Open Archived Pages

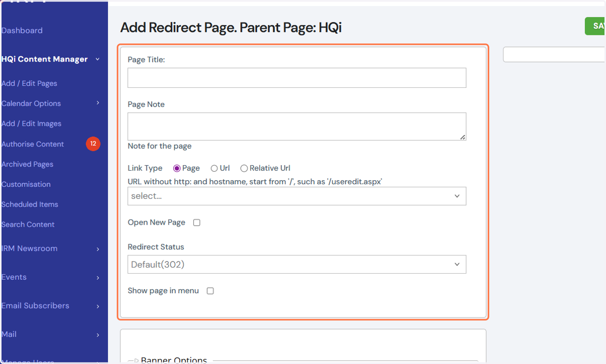(x=27, y=164)
